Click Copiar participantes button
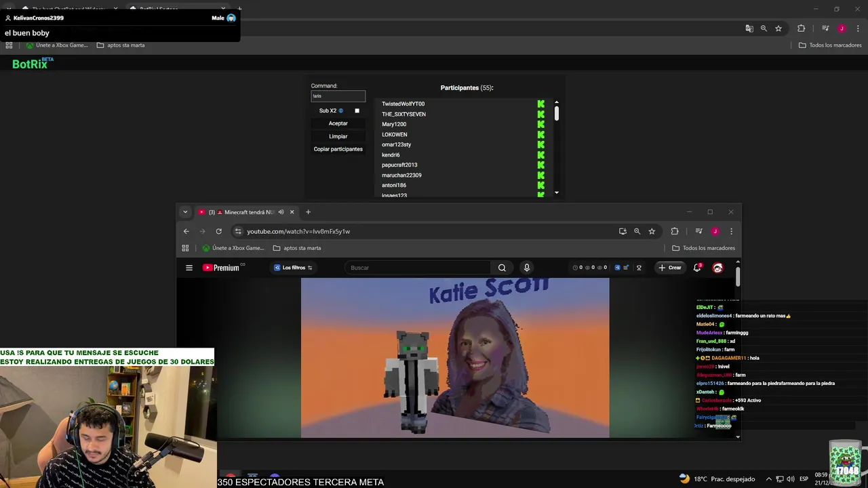This screenshot has height=488, width=868. click(x=338, y=149)
